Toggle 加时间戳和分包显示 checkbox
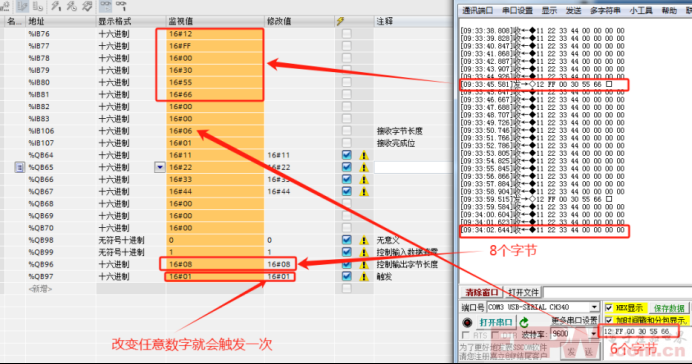Viewport: 692px width, 364px height. click(609, 320)
